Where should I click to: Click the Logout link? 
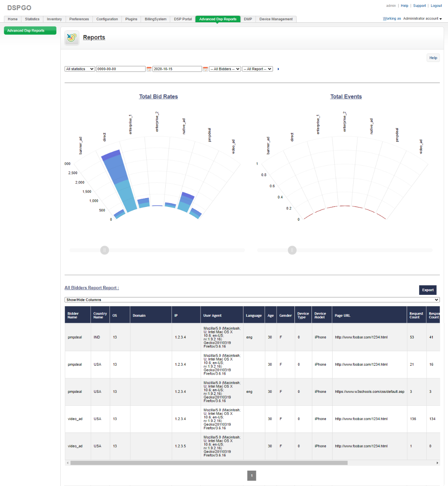pos(436,6)
